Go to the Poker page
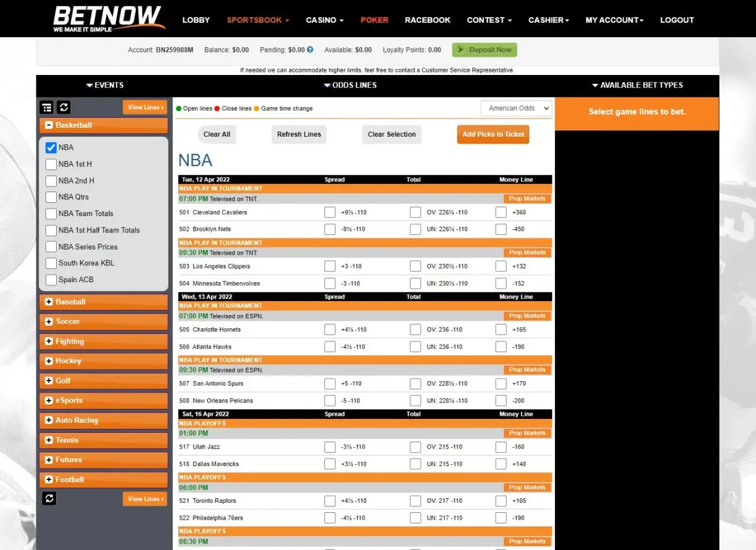The height and width of the screenshot is (550, 756). click(x=374, y=20)
